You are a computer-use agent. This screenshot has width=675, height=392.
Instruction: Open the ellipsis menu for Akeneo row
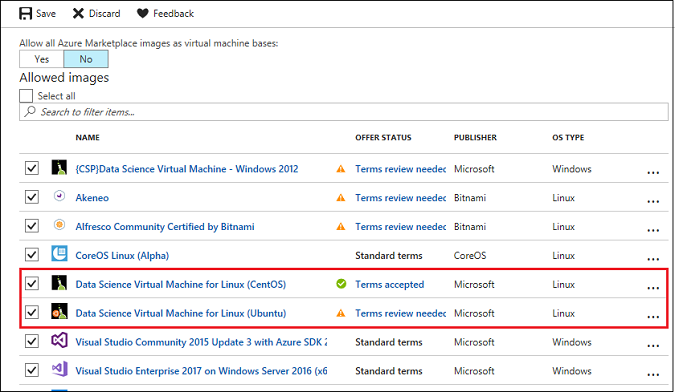(x=653, y=201)
